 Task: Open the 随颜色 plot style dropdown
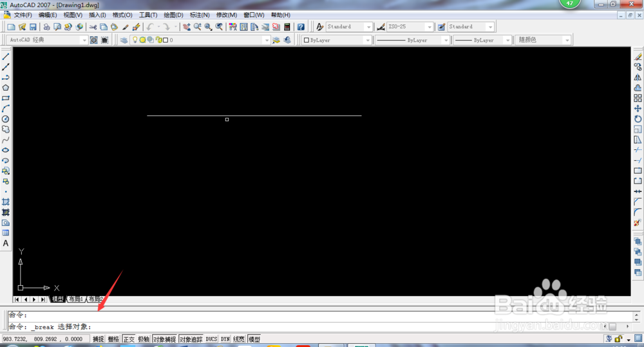(x=567, y=41)
